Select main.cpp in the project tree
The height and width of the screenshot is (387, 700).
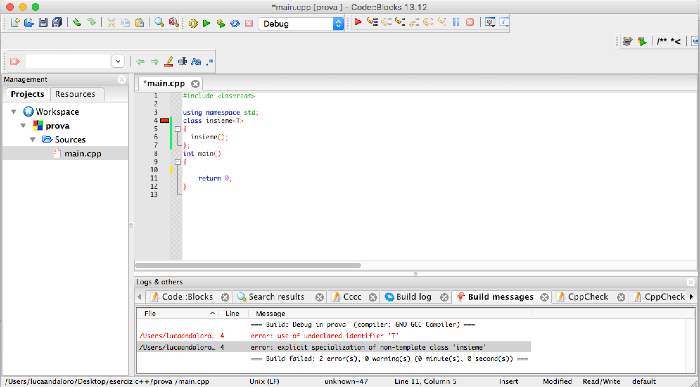[83, 154]
